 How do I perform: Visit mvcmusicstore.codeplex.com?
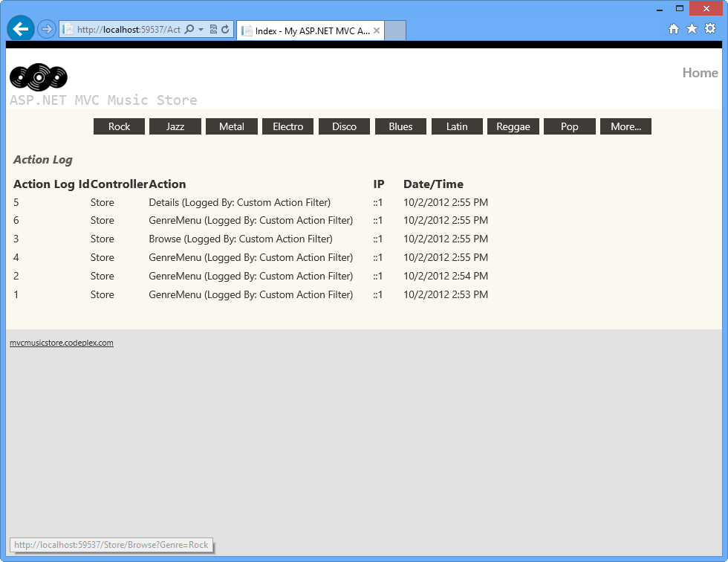62,343
